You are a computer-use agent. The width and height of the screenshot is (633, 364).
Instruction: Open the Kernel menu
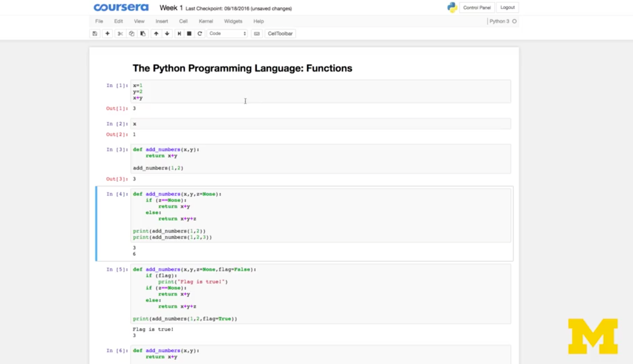206,21
